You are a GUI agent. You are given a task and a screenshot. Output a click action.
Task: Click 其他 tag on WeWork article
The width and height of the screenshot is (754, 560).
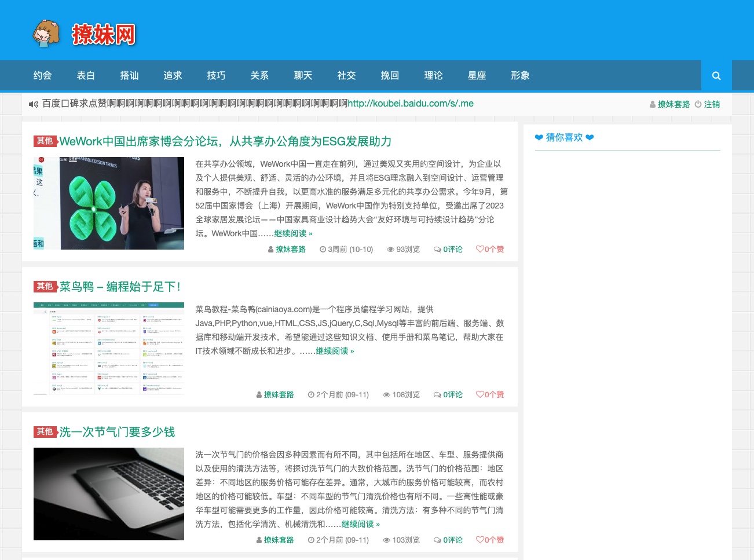pos(45,141)
